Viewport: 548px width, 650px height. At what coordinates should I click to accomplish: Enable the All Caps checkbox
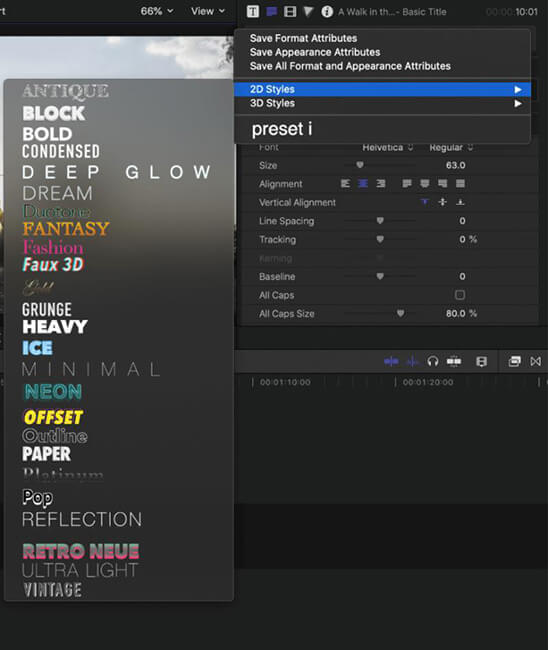[460, 295]
